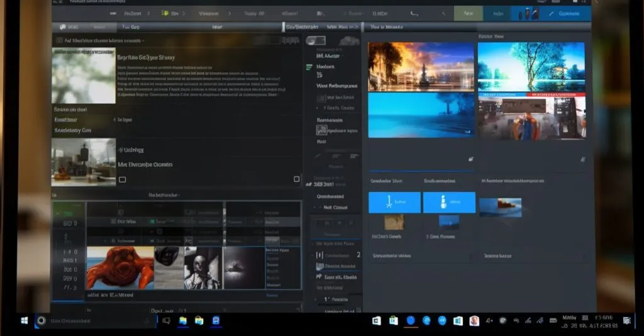Screen dimensions: 644x336
Task: Click the boxed square icon in middle panel
Action: click(321, 130)
